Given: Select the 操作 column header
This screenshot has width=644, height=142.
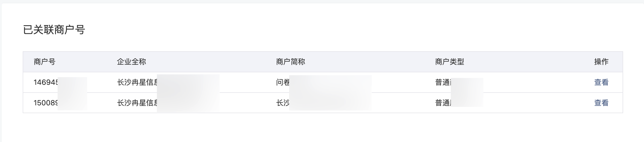Looking at the screenshot, I should (601, 62).
